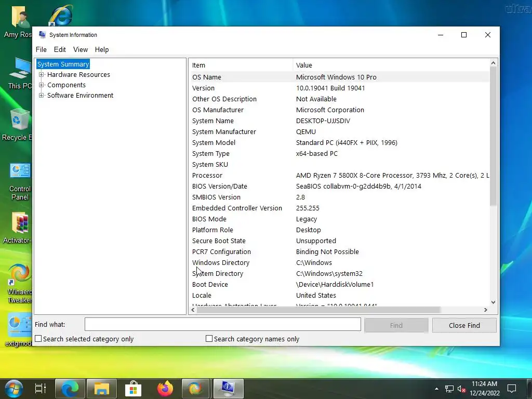Enable Search selected category only checkbox
Image resolution: width=532 pixels, height=399 pixels.
coord(38,339)
